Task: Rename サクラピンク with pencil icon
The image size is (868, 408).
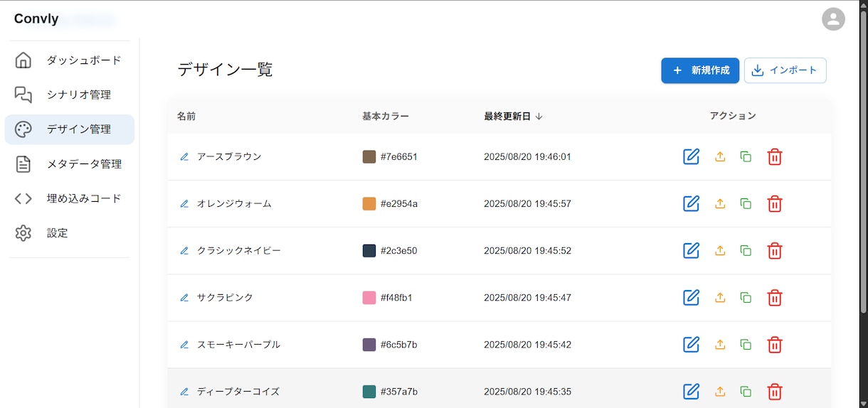Action: [184, 297]
